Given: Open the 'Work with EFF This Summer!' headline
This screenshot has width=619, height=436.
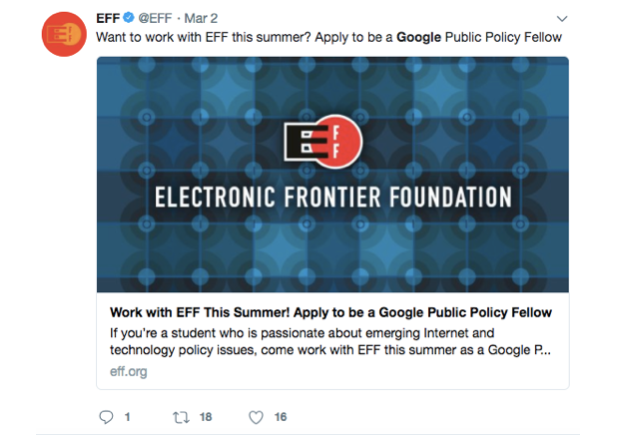Looking at the screenshot, I should [x=331, y=312].
